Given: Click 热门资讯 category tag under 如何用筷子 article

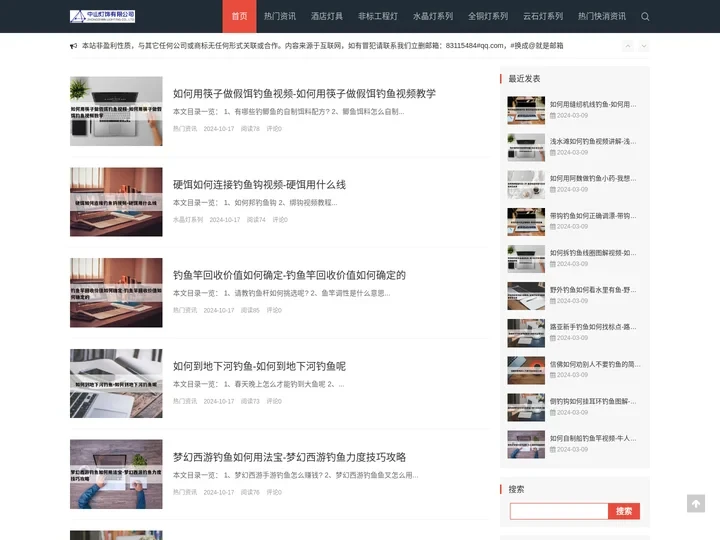Looking at the screenshot, I should [185, 129].
